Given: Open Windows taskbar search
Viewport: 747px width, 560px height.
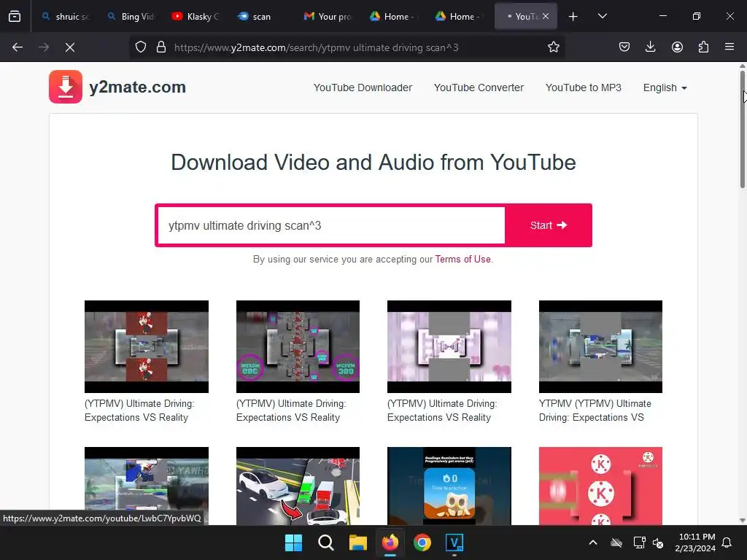Looking at the screenshot, I should [x=326, y=542].
